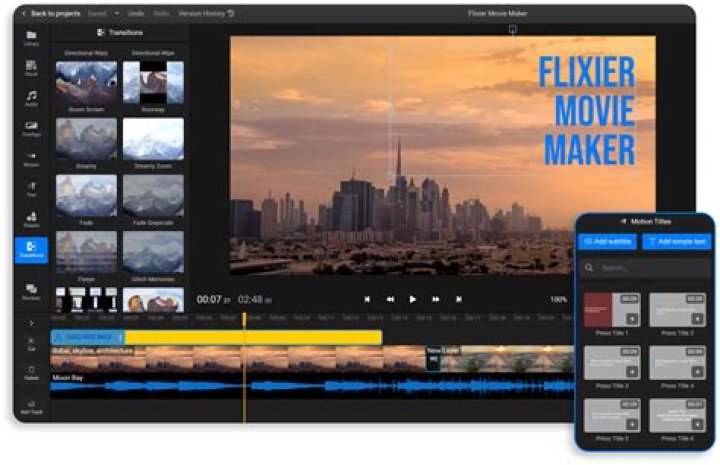Click Back to projects

tap(52, 14)
